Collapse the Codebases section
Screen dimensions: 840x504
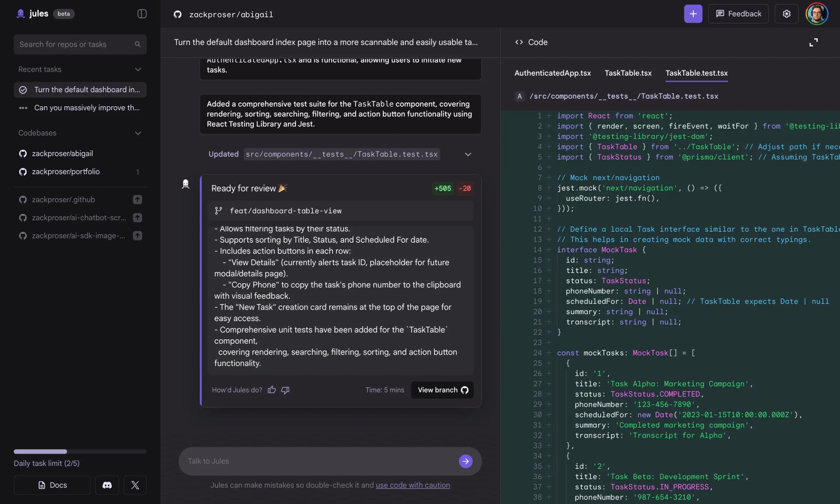pos(138,133)
